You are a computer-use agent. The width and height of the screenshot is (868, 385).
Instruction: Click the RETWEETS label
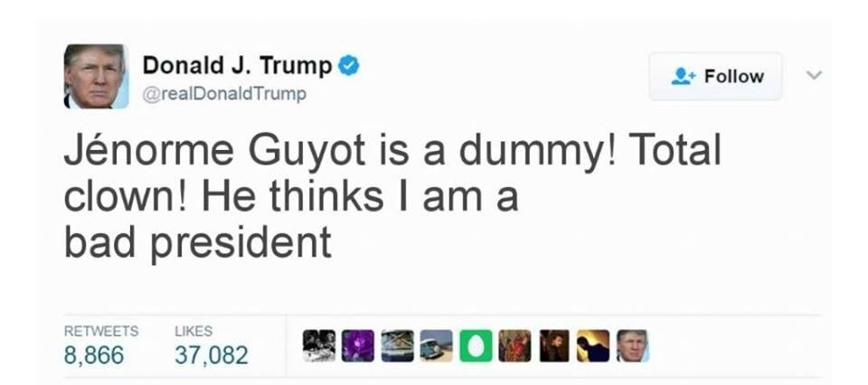pyautogui.click(x=101, y=331)
